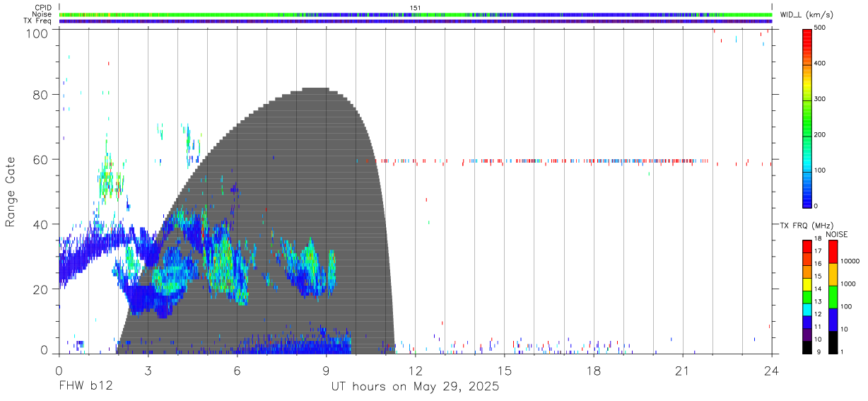This screenshot has height=401, width=868.
Task: Click the yellow 14 MHz segment of TX FRQ bar
Action: (807, 284)
